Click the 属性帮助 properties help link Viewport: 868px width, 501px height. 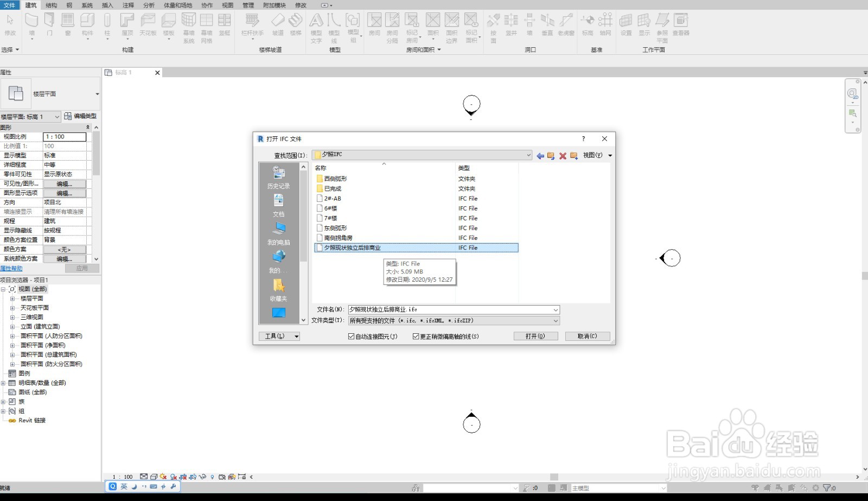[x=11, y=269]
